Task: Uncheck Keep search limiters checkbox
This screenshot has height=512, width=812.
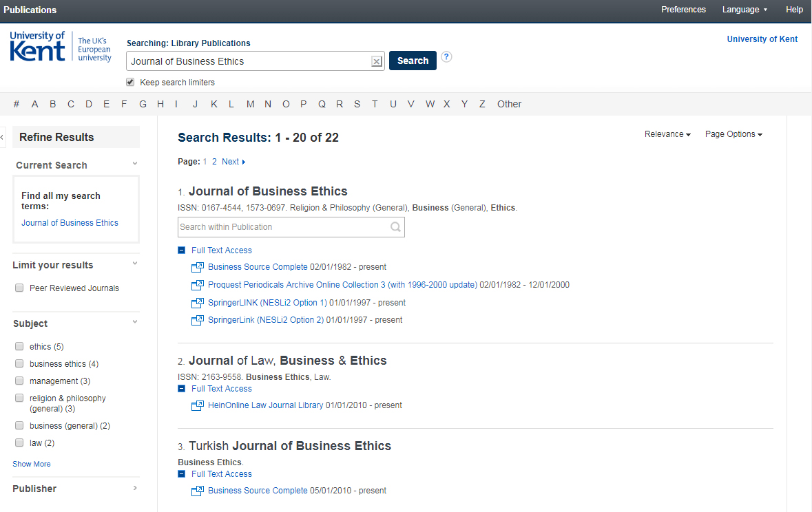Action: tap(130, 83)
